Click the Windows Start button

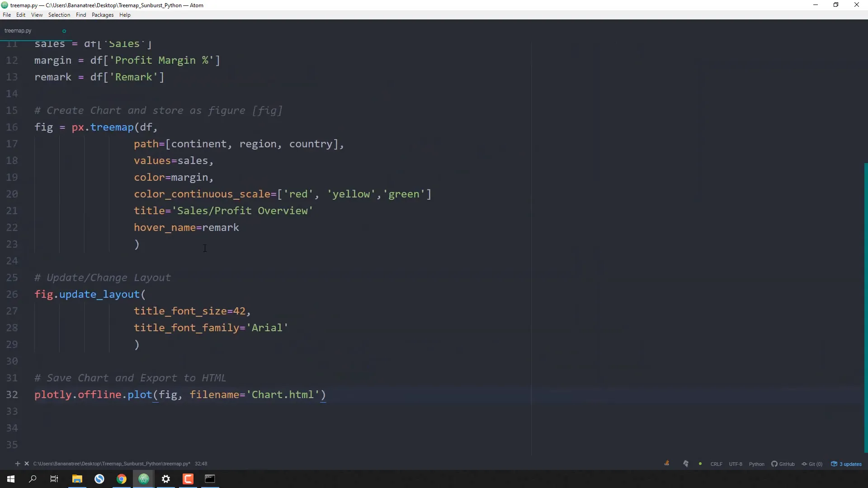coord(10,479)
